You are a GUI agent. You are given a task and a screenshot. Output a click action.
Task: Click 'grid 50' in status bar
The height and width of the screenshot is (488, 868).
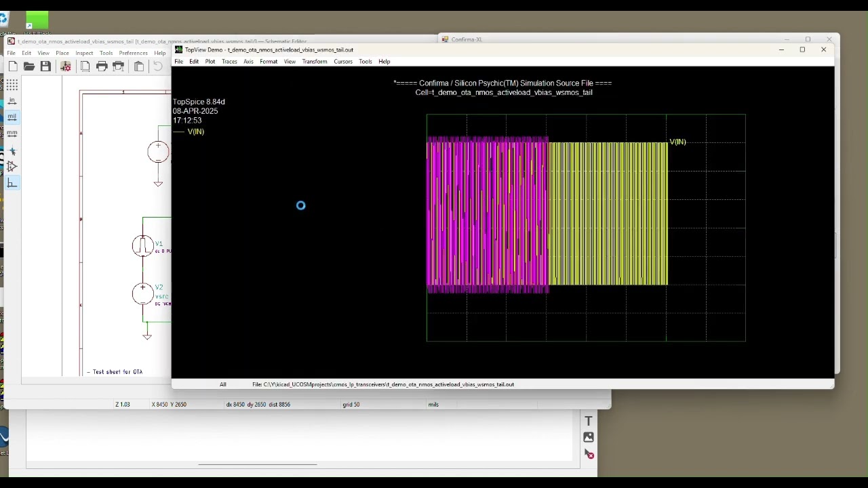click(351, 405)
